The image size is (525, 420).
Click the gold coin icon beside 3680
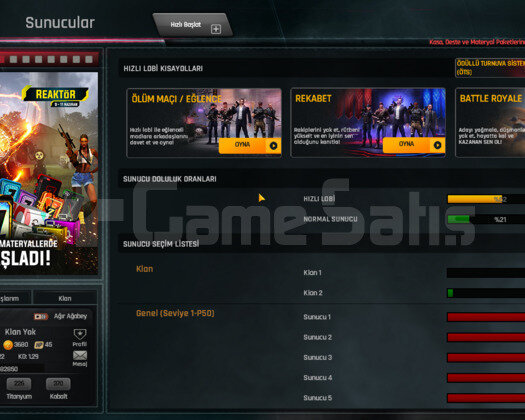(8, 345)
